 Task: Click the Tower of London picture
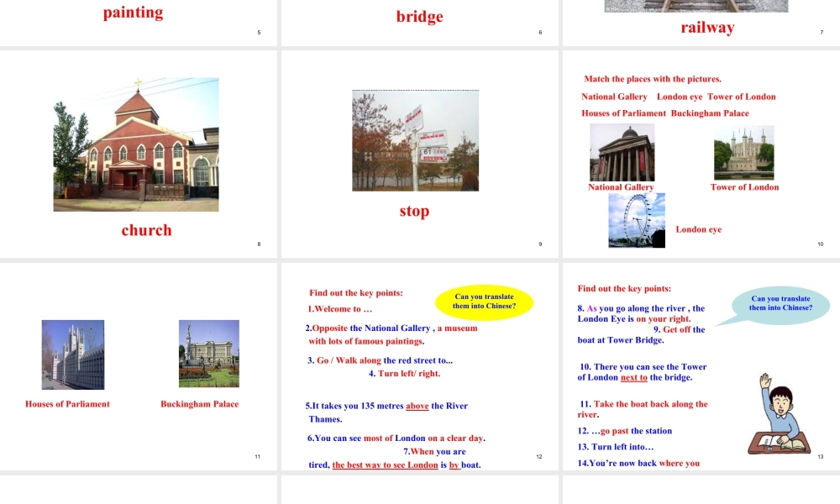point(743,153)
